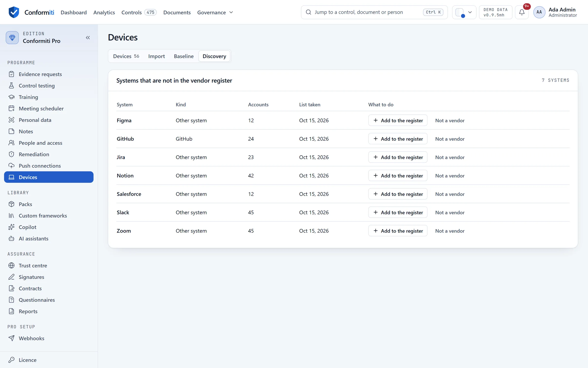Click the Conformiti Pro diamond edition icon
The image size is (588, 368).
(12, 38)
